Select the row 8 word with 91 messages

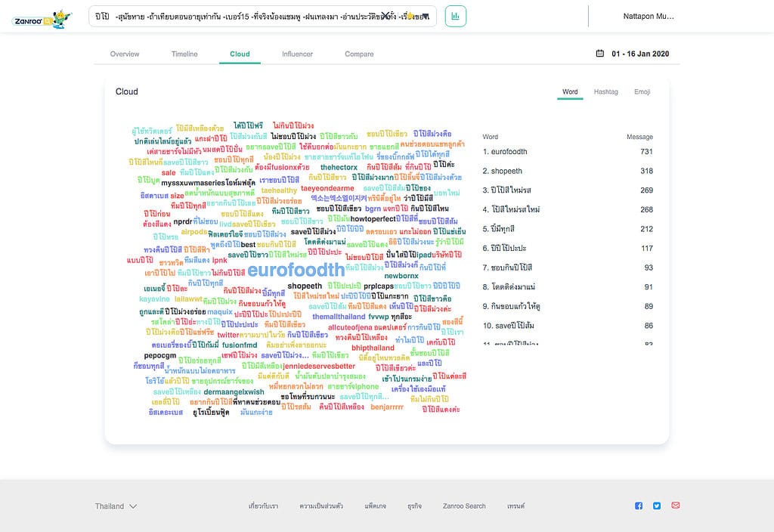point(568,286)
